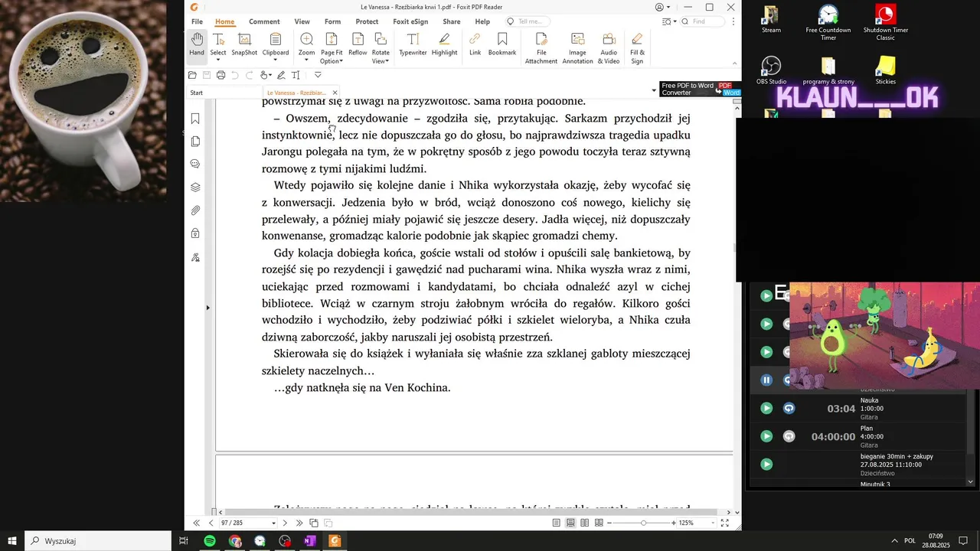Open the Attachments side panel

(x=195, y=210)
